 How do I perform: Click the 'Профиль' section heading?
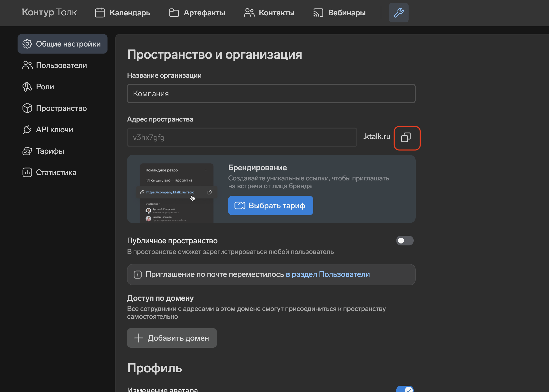coord(155,368)
